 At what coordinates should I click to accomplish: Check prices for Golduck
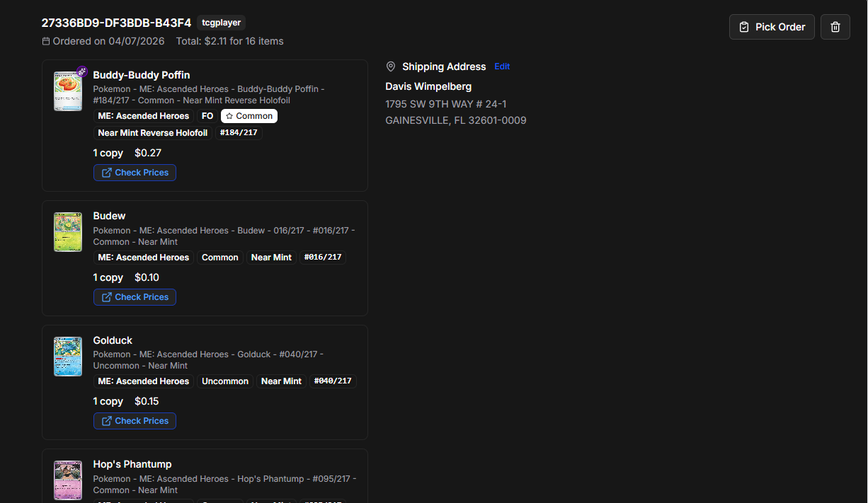[135, 421]
